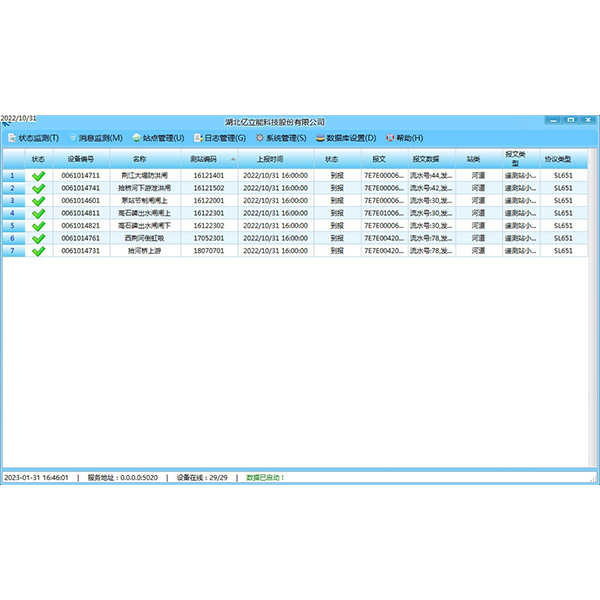Image resolution: width=600 pixels, height=600 pixels.
Task: Click green checkmark for device 0061014741
Action: pyautogui.click(x=39, y=188)
